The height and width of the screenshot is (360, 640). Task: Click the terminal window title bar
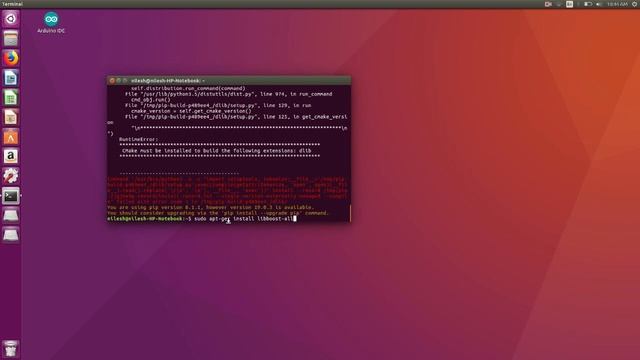(x=229, y=80)
